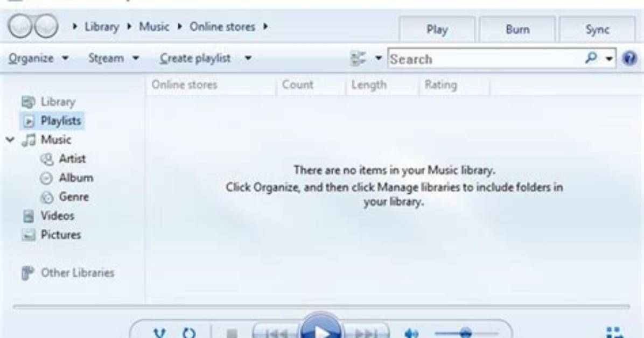This screenshot has width=644, height=338.
Task: Select Pictures label in navigation pane
Action: 61,235
